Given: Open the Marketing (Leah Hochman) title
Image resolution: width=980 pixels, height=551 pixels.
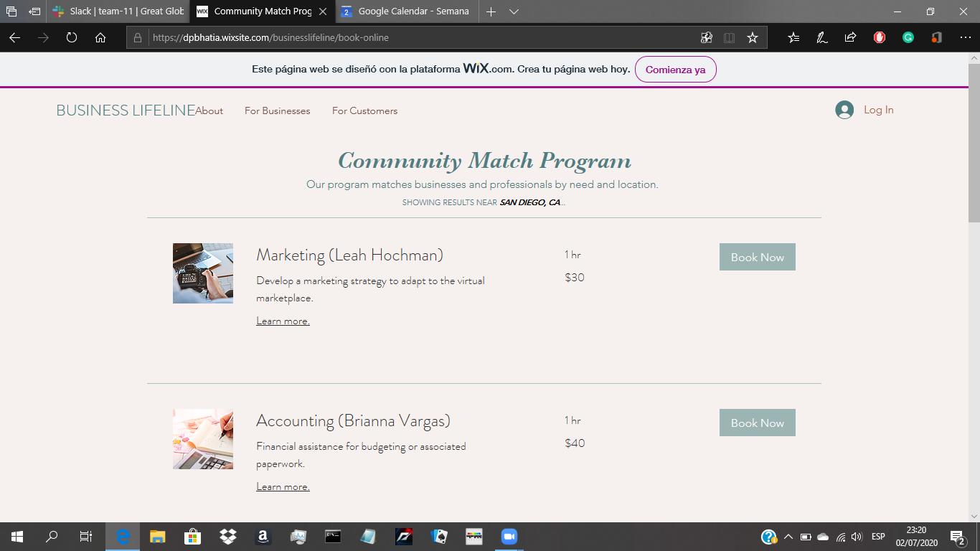Looking at the screenshot, I should pyautogui.click(x=349, y=255).
